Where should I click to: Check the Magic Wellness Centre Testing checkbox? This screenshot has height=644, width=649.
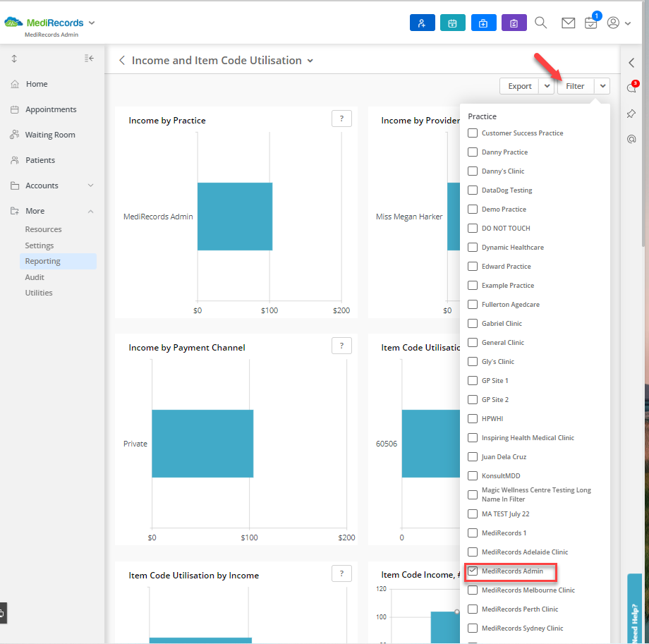coord(472,494)
